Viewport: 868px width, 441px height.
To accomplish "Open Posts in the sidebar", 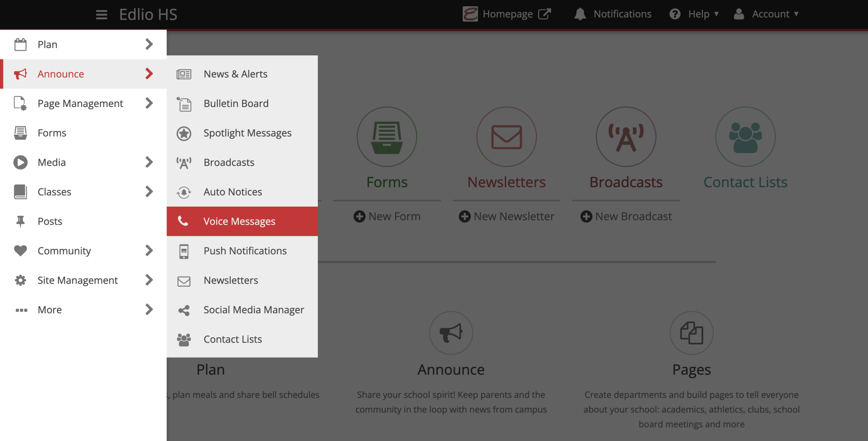I will [83, 221].
